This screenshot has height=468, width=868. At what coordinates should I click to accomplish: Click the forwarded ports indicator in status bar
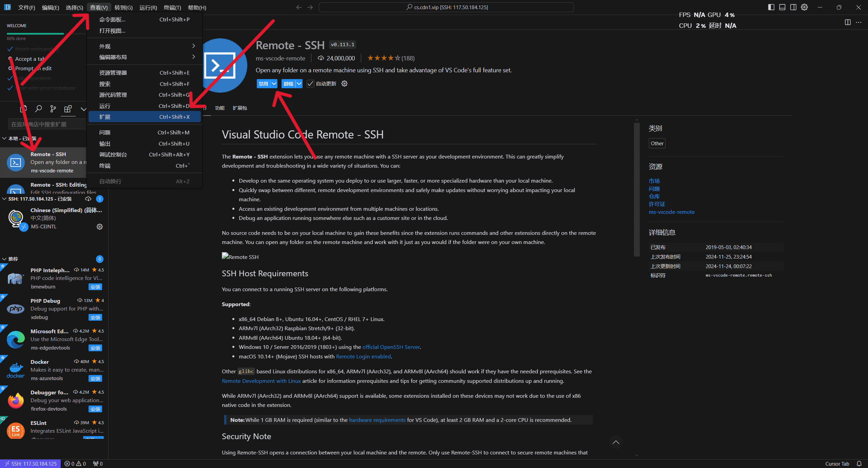pyautogui.click(x=98, y=464)
